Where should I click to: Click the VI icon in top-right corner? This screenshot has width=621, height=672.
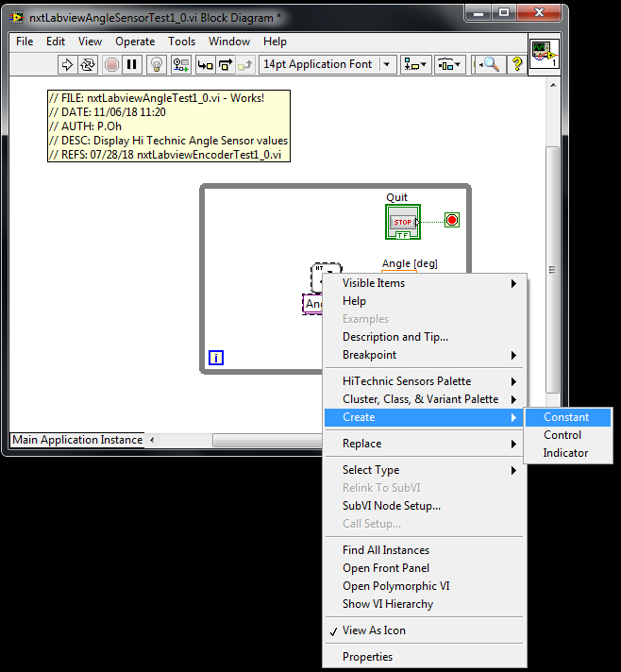[x=545, y=54]
